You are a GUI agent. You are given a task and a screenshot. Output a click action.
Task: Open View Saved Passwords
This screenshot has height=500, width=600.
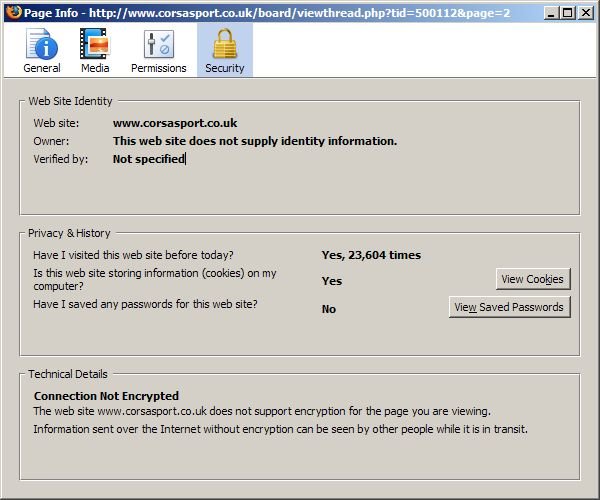[x=509, y=307]
